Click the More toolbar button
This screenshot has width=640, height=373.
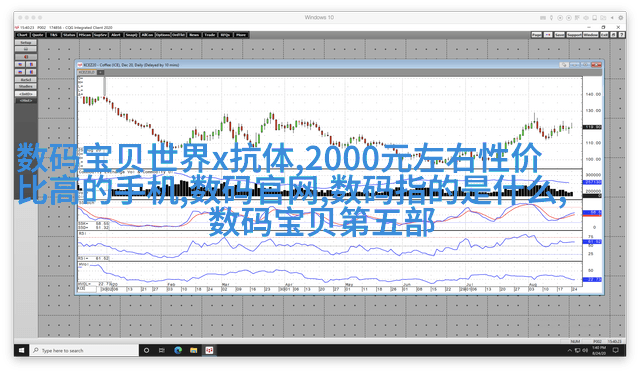pos(241,35)
